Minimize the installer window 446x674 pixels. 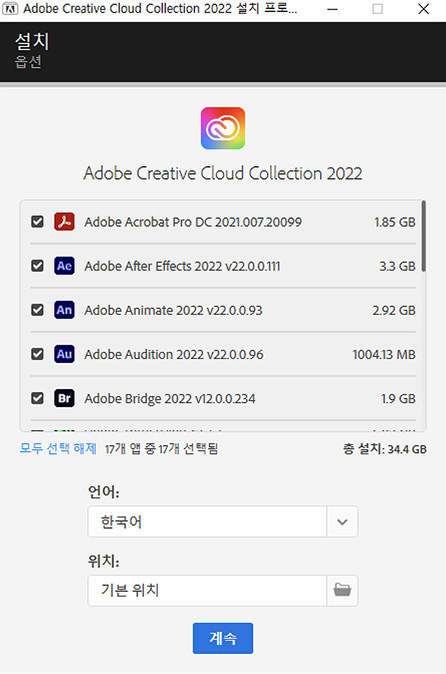pos(332,9)
